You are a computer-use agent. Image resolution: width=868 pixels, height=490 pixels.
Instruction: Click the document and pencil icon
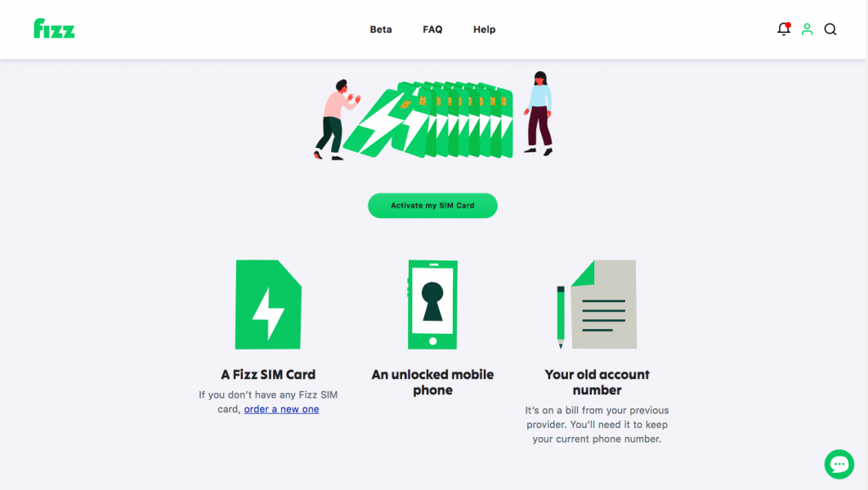[x=597, y=305]
